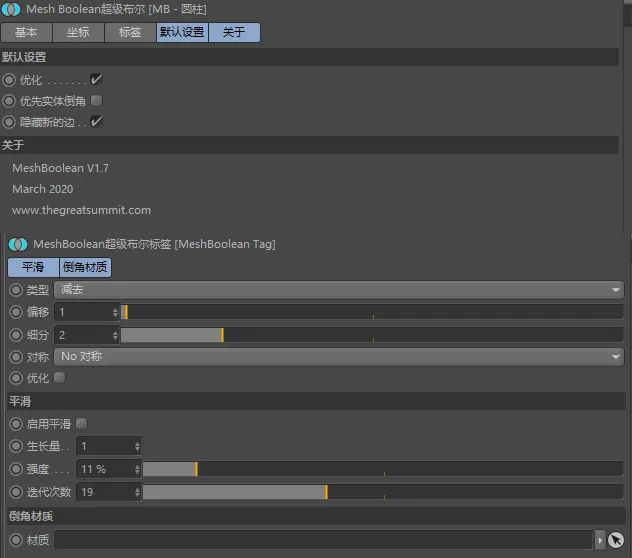Switch to the 坐标 tab
This screenshot has width=632, height=558.
coord(78,32)
